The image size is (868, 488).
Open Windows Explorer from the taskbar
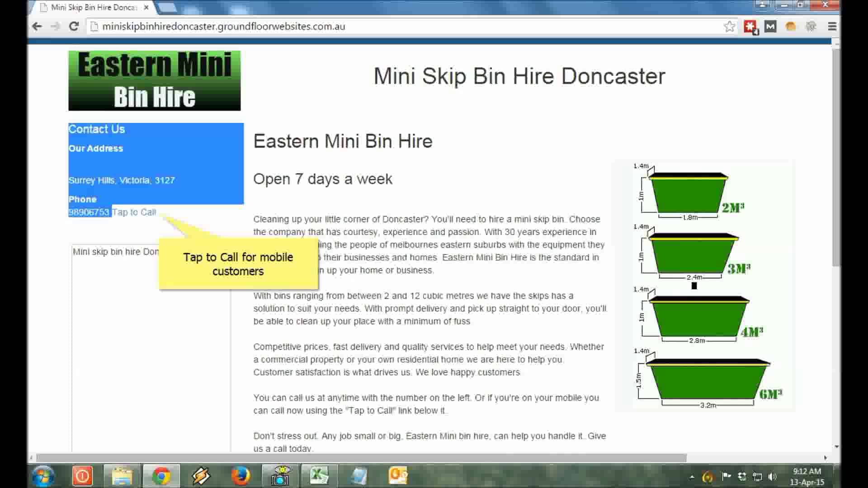(x=122, y=475)
